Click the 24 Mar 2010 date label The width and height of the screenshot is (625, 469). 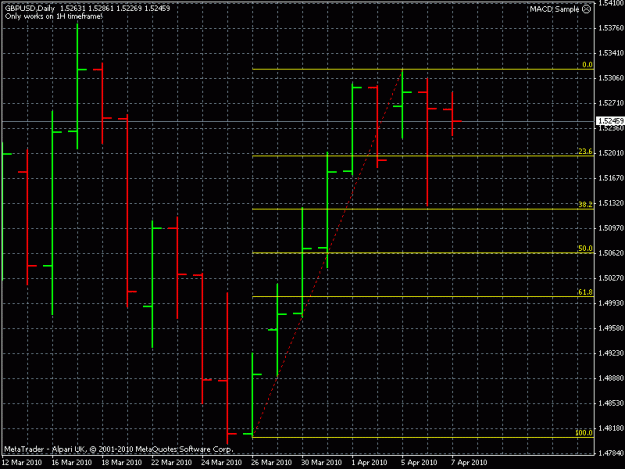pos(222,463)
